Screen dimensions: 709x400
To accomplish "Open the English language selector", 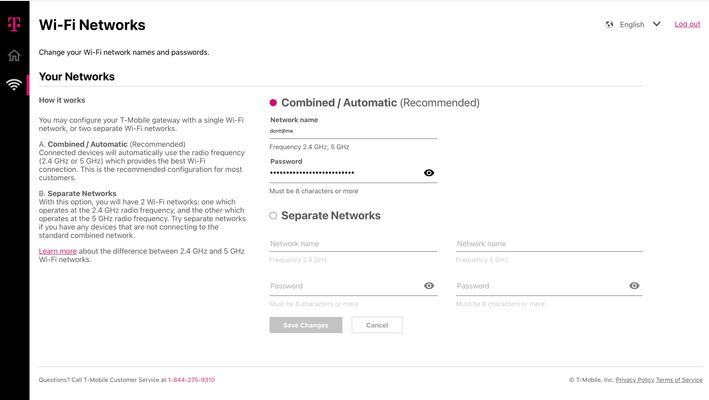I will tap(632, 24).
